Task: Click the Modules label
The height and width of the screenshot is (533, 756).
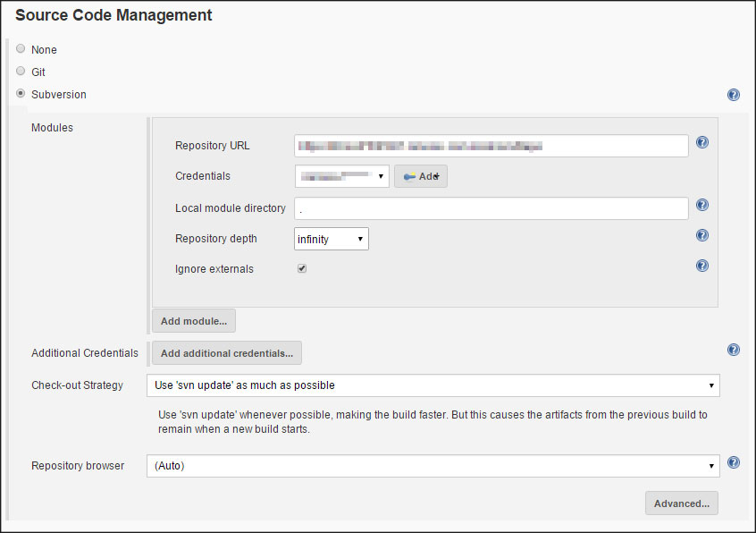Action: pos(52,128)
